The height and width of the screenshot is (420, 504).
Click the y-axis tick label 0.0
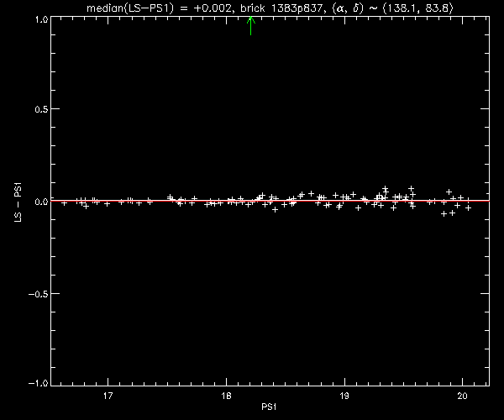41,202
